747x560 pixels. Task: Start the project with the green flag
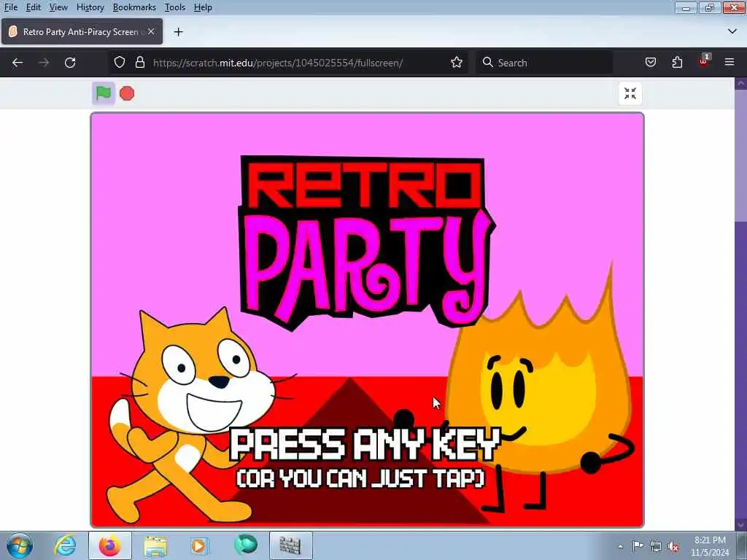pos(104,93)
